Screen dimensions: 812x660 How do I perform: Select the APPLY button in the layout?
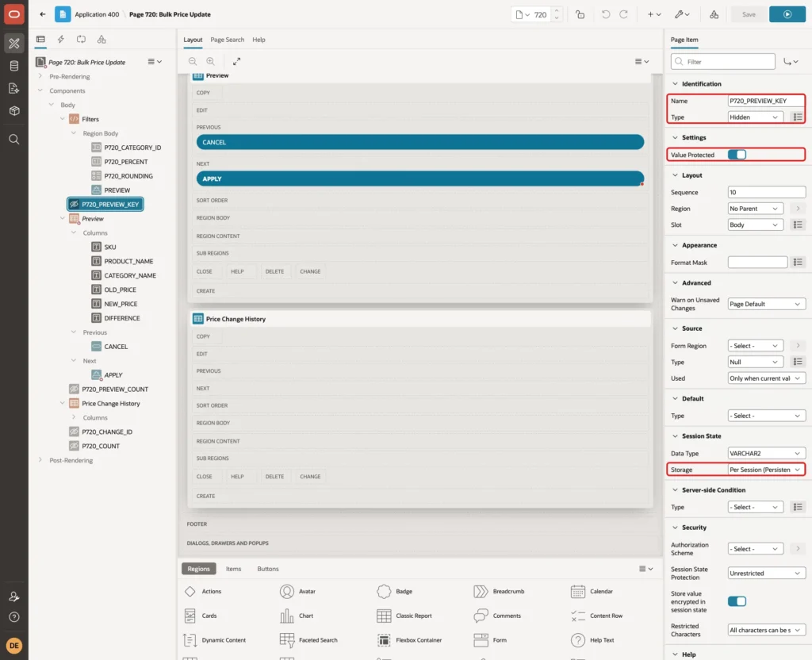click(420, 178)
